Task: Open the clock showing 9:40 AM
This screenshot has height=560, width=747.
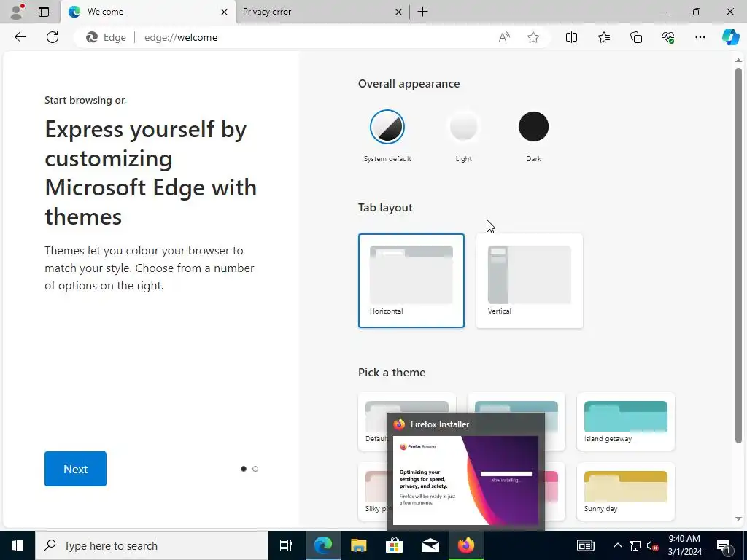Action: click(x=684, y=545)
